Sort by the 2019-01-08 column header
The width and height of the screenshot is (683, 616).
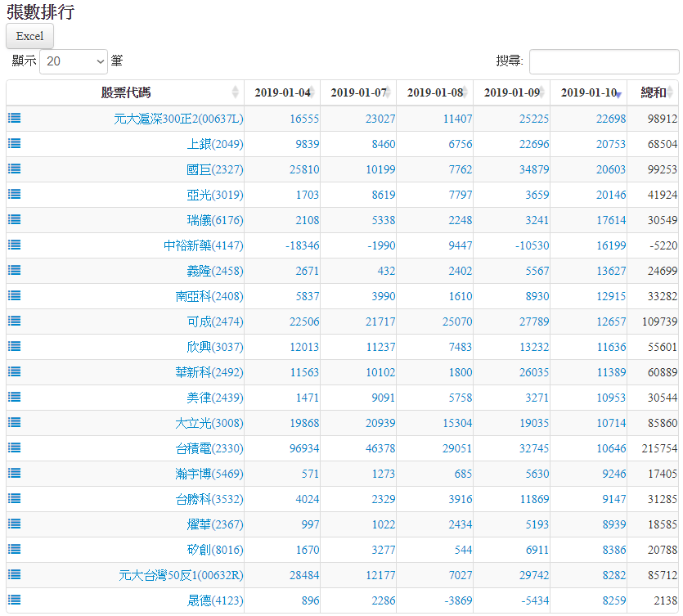pyautogui.click(x=434, y=92)
